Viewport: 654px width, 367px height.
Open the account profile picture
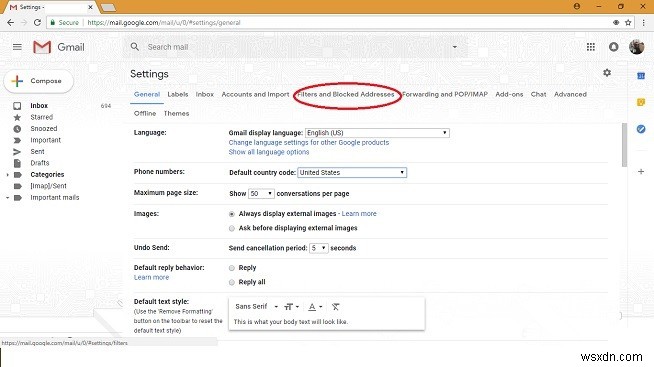[636, 47]
